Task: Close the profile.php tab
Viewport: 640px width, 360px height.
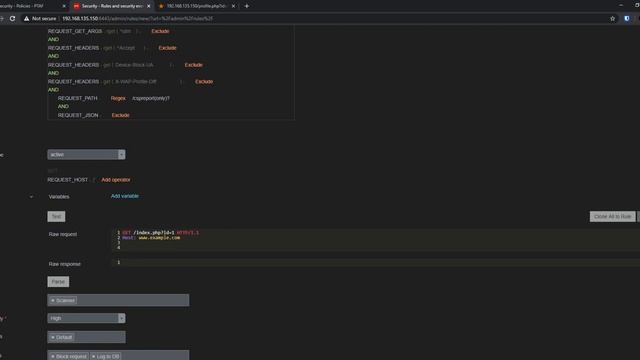Action: (x=233, y=6)
